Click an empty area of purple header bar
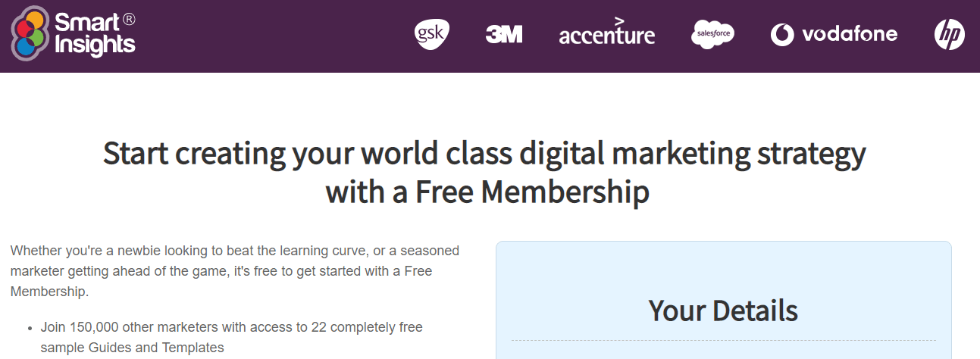Screen dimensions: 980x359 pos(273,36)
